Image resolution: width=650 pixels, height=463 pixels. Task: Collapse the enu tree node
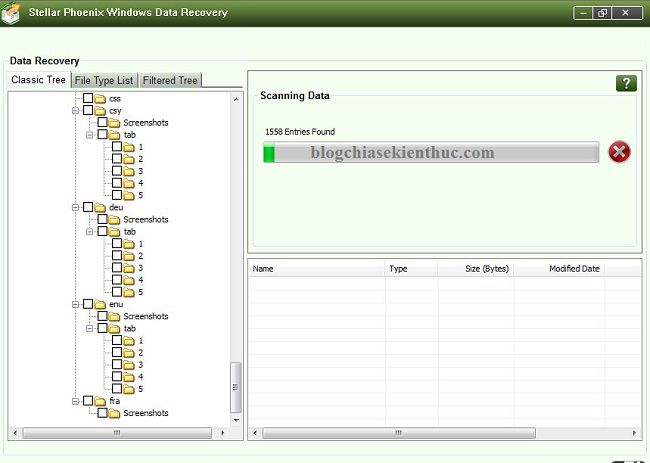pyautogui.click(x=75, y=304)
